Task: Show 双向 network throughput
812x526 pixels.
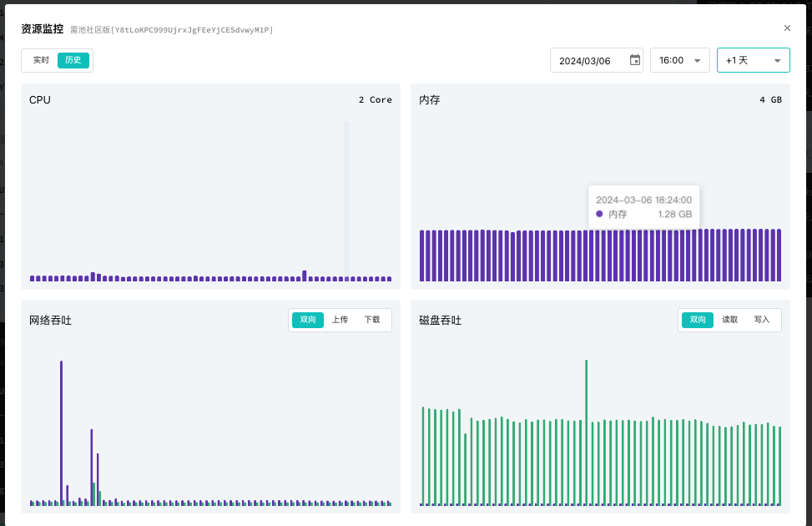Action: click(x=308, y=320)
